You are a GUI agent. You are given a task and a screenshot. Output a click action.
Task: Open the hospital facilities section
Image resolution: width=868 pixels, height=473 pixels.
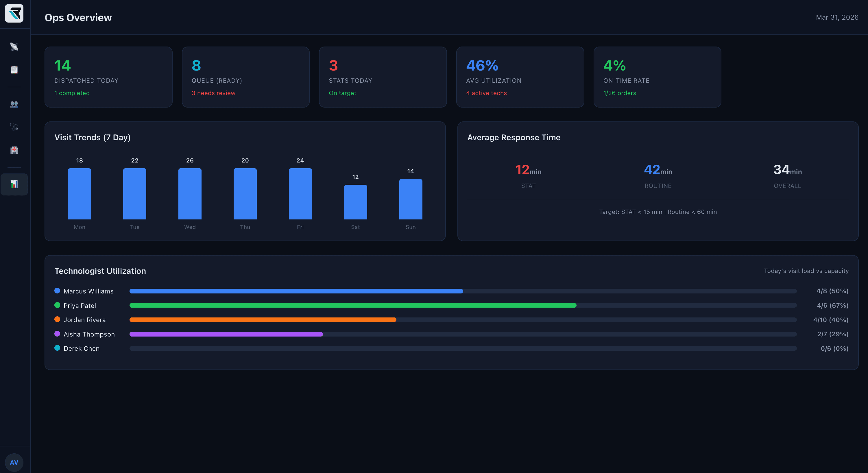[x=14, y=150]
